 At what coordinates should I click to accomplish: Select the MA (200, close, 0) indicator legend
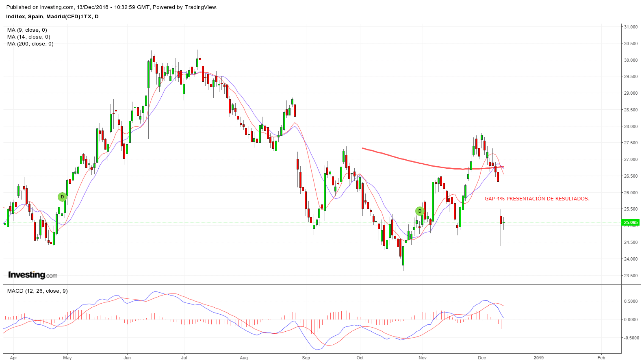click(x=30, y=44)
